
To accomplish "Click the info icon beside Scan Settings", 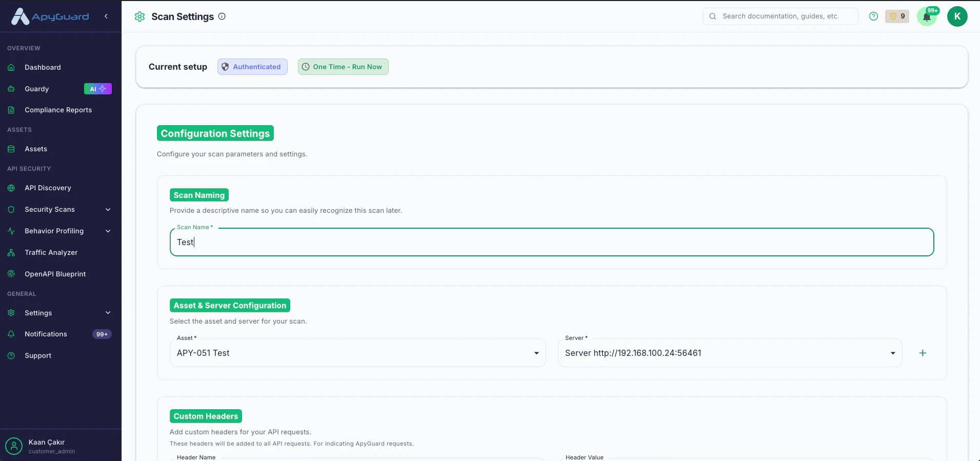I will click(x=222, y=16).
